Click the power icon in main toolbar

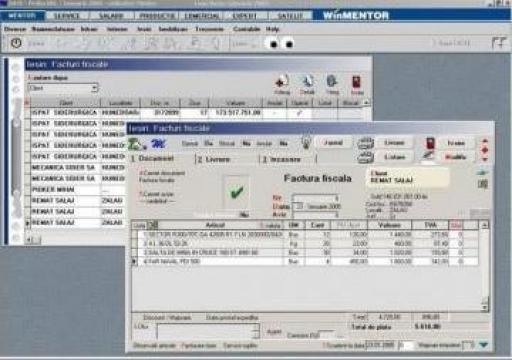click(16, 43)
